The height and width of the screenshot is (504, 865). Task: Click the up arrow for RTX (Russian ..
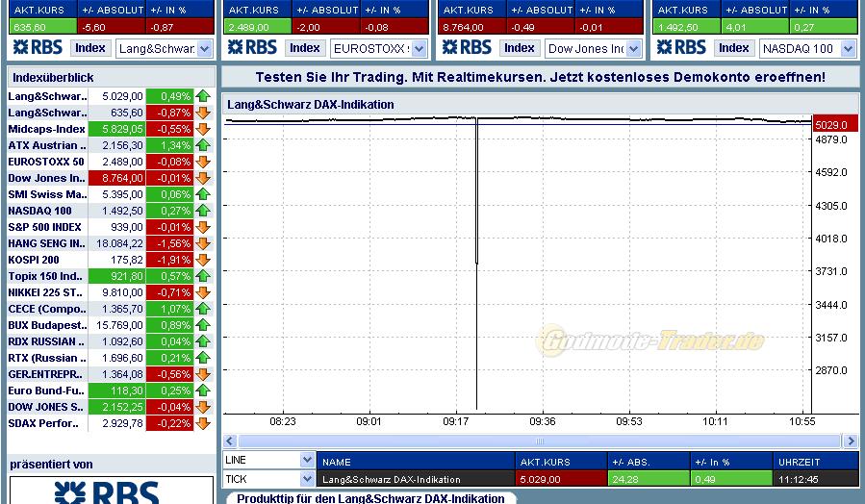pyautogui.click(x=203, y=358)
